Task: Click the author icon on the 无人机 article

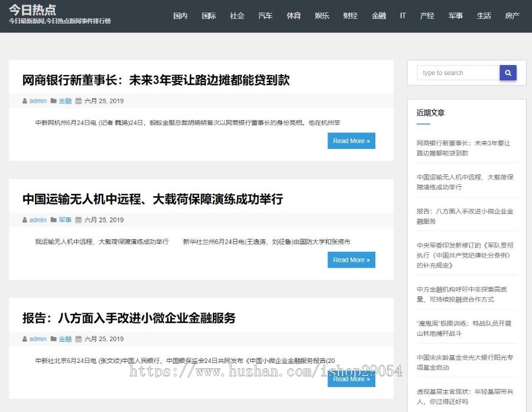Action: click(24, 220)
